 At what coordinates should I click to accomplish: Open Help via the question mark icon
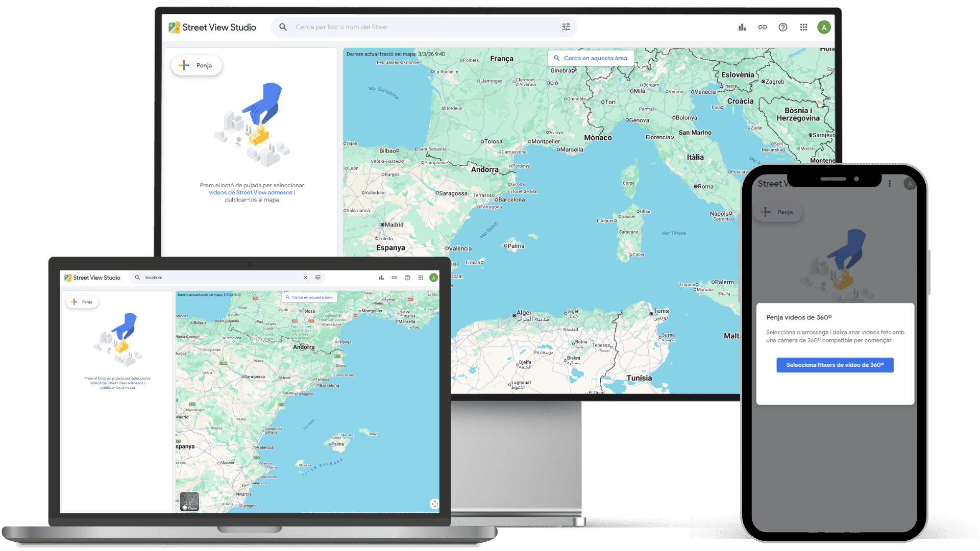(782, 27)
